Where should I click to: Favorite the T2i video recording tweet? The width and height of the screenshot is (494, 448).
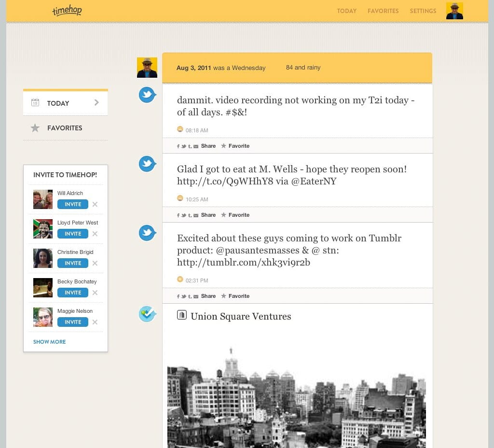[x=235, y=146]
